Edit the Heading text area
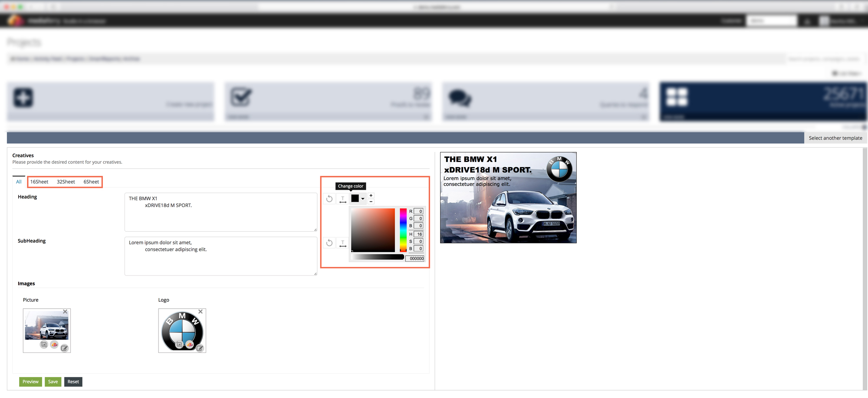Viewport: 868px width, 398px height. (x=221, y=212)
